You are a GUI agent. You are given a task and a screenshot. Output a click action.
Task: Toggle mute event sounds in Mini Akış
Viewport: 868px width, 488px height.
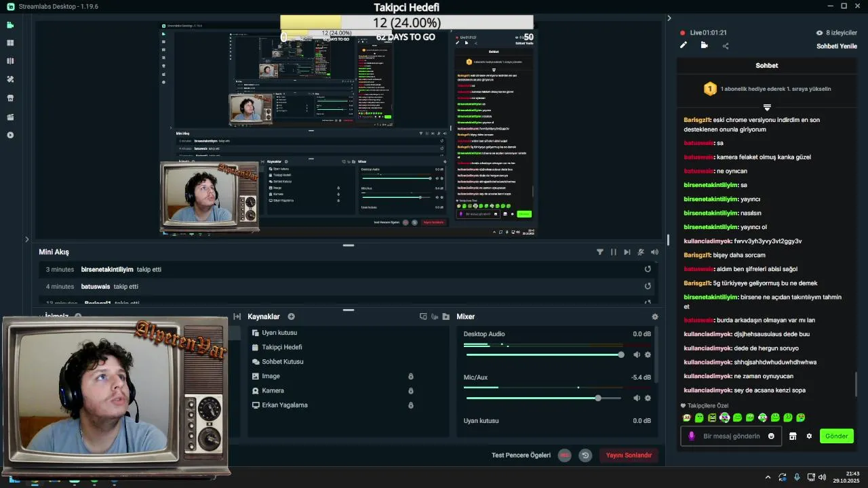click(x=641, y=252)
